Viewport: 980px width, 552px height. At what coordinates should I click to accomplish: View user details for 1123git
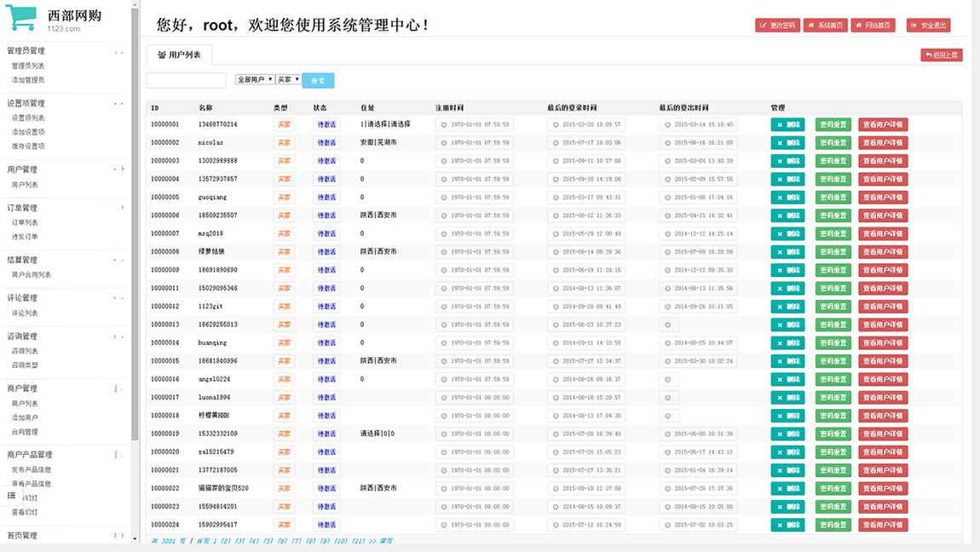coord(882,307)
